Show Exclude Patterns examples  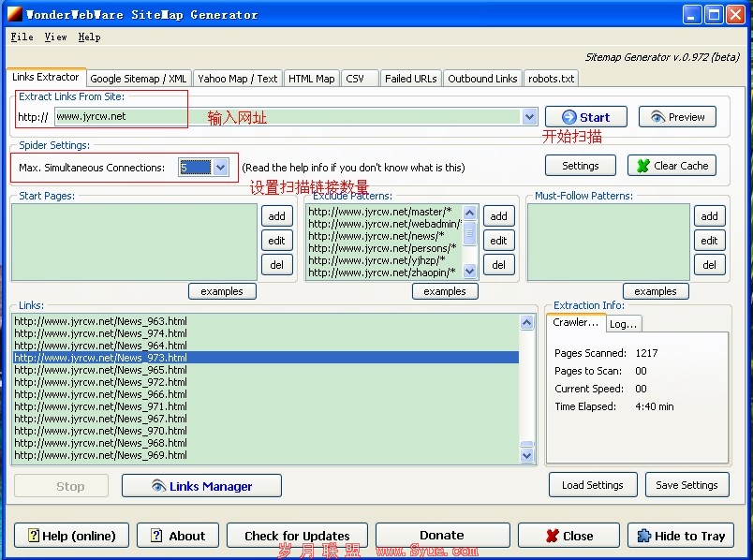point(445,291)
